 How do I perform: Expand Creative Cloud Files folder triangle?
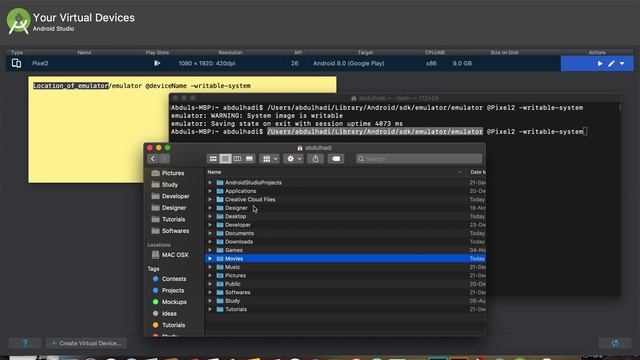click(x=210, y=200)
